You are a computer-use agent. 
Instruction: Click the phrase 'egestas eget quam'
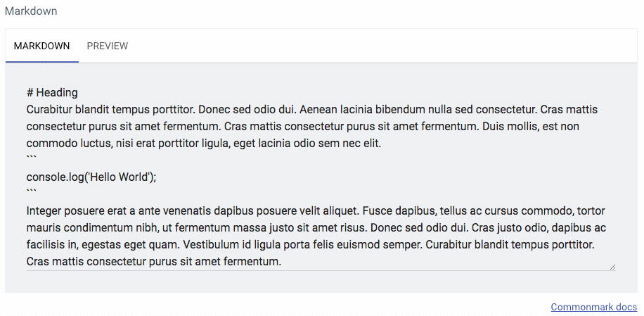120,245
